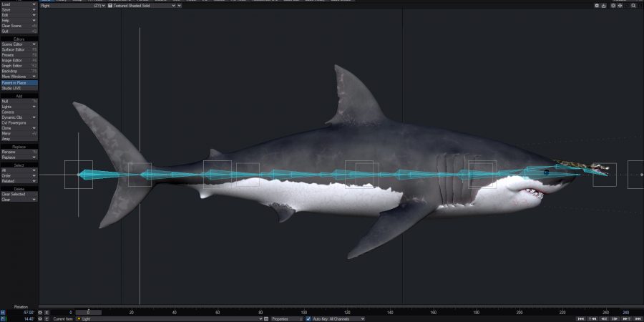Click the viewport settings gear icon
The width and height of the screenshot is (644, 322).
click(x=597, y=5)
